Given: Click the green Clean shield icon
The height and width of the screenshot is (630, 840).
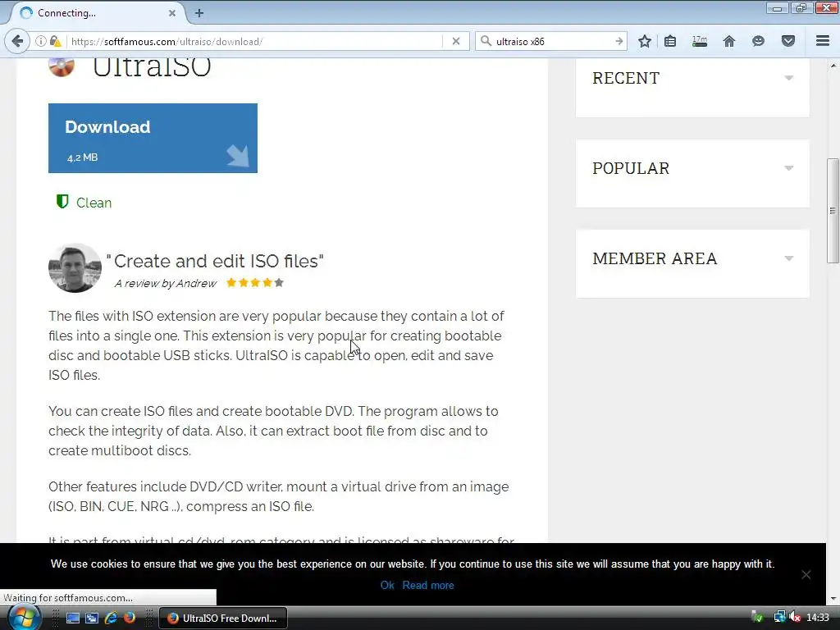Looking at the screenshot, I should (62, 202).
